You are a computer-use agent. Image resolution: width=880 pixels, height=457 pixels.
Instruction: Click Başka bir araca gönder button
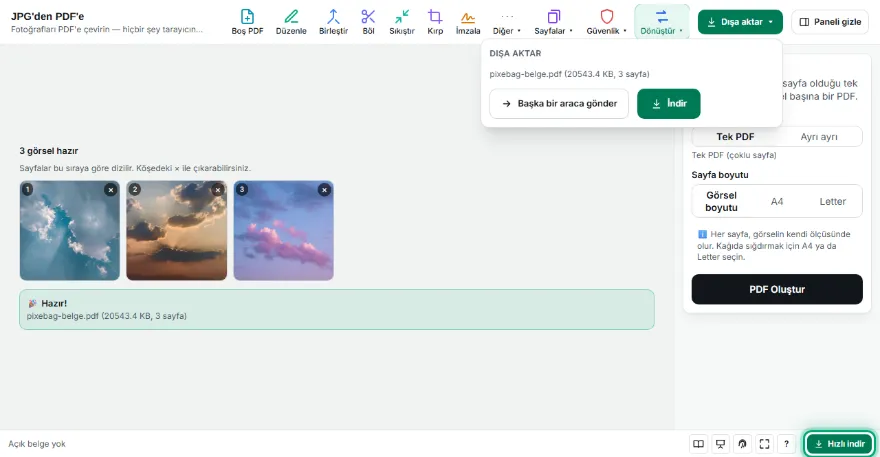pos(559,104)
